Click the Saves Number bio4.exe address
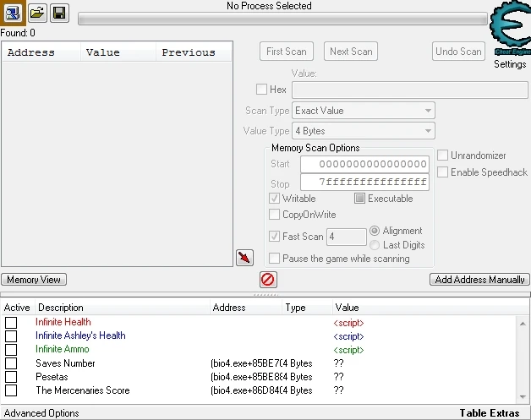 (x=245, y=363)
